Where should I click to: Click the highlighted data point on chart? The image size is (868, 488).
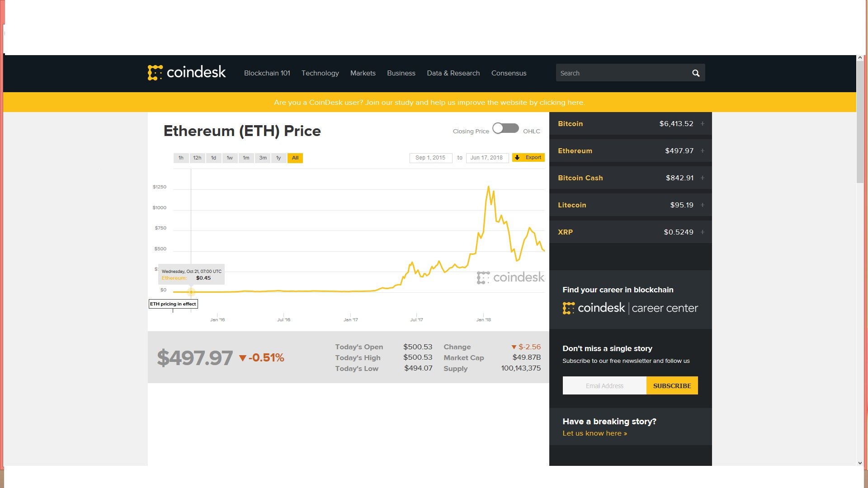point(191,292)
